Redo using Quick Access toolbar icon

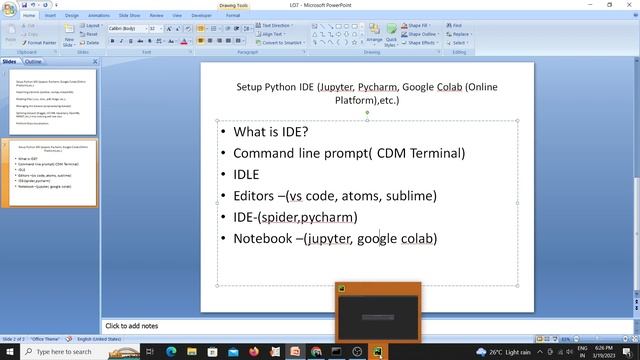pos(45,5)
